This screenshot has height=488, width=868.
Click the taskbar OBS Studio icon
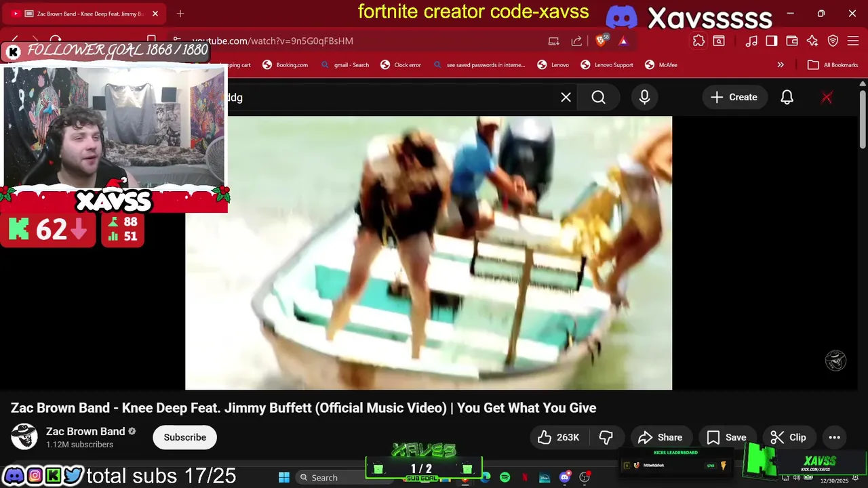coord(585,477)
